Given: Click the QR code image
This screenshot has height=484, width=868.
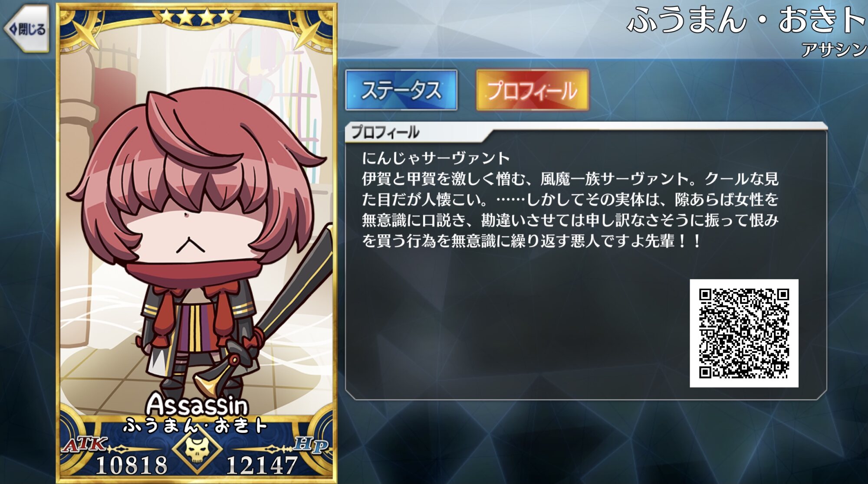Looking at the screenshot, I should 744,333.
